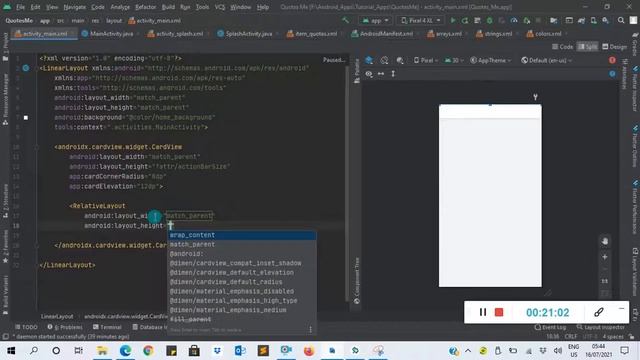Pause the screen recording
Image resolution: width=640 pixels, height=360 pixels.
point(482,312)
